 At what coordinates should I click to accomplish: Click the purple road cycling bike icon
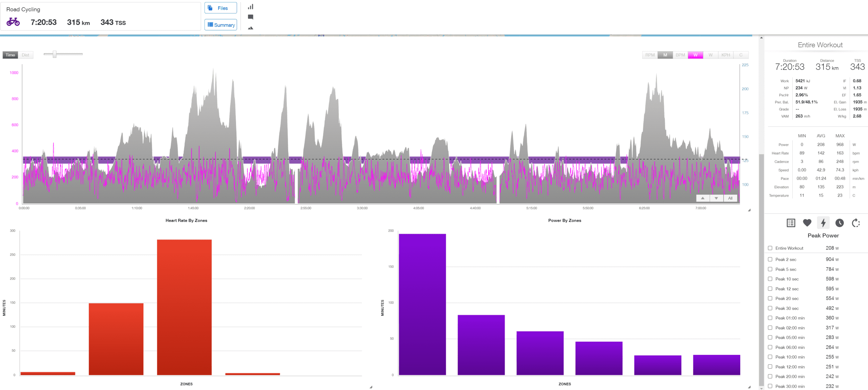(13, 22)
